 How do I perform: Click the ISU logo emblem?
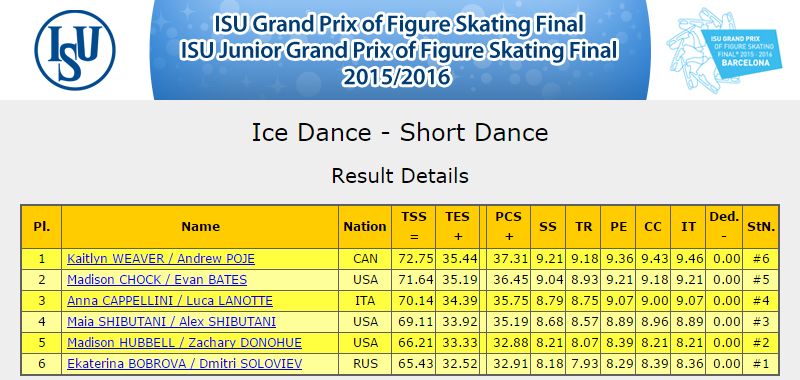(x=75, y=50)
